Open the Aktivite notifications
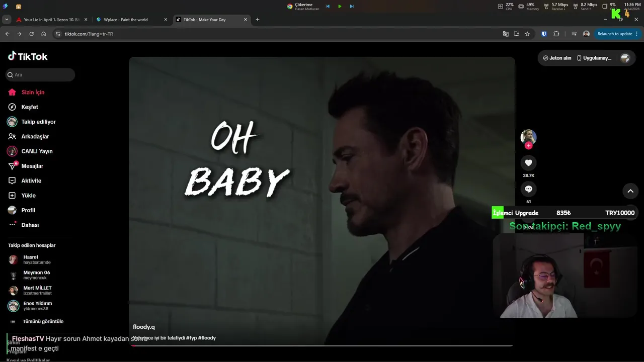This screenshot has height=362, width=644. pos(31,180)
